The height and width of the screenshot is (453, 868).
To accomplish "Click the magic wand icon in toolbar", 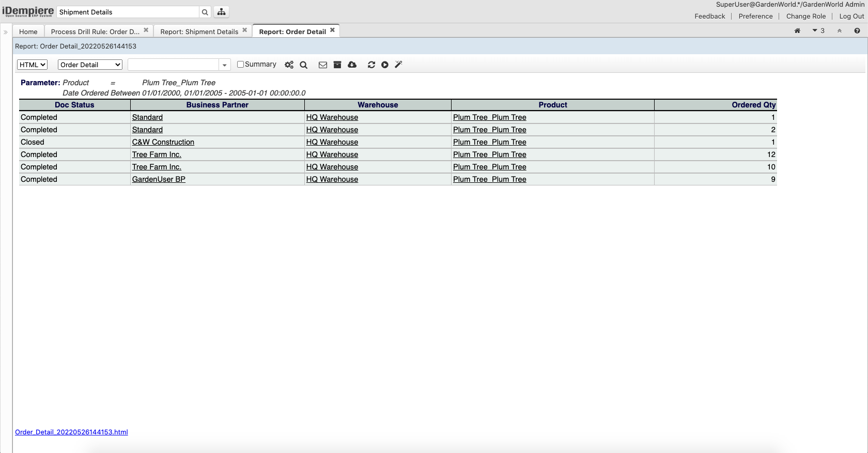I will 398,65.
